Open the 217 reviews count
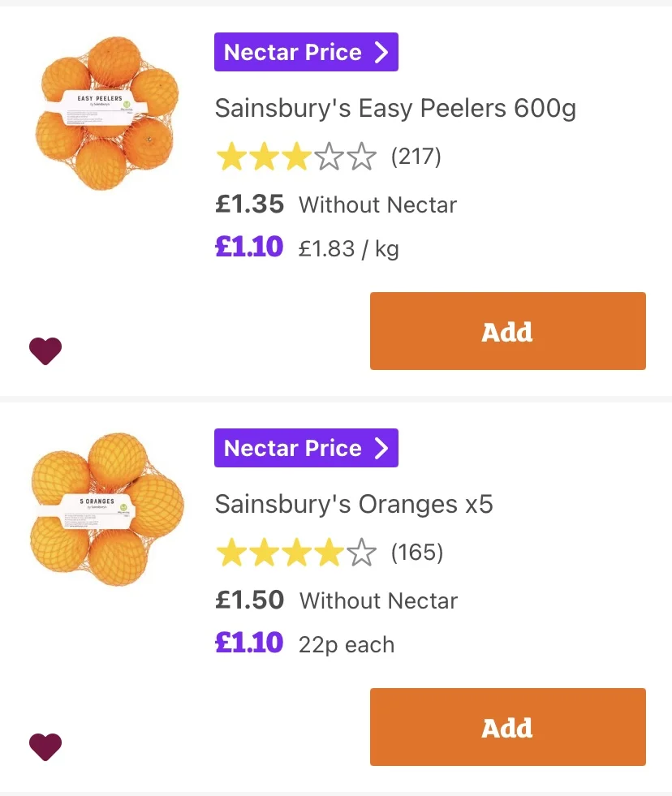 416,157
